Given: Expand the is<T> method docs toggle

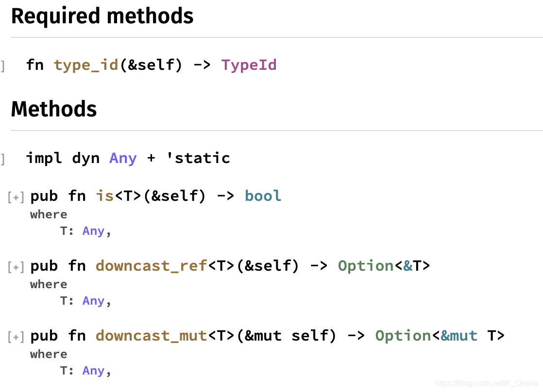Looking at the screenshot, I should (16, 197).
